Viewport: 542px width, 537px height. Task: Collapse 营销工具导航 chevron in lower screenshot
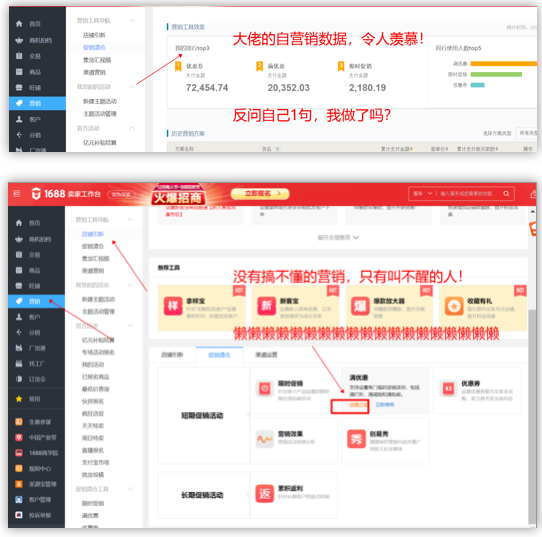[x=130, y=219]
